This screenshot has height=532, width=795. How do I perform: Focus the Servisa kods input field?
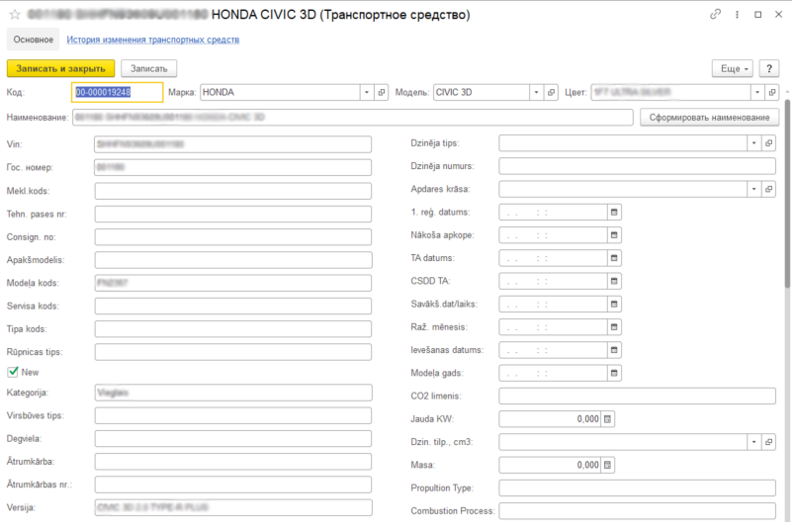[x=232, y=306]
